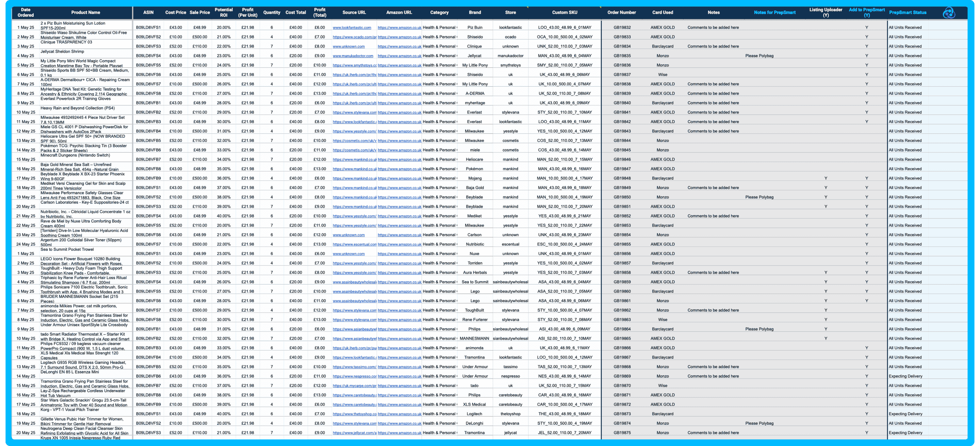Image resolution: width=980 pixels, height=446 pixels.
Task: Open the www.manukadoctor.com source link
Action: pyautogui.click(x=353, y=56)
